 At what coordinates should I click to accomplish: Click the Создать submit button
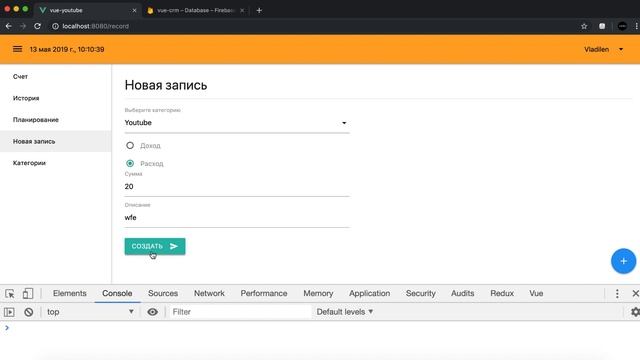click(x=155, y=246)
